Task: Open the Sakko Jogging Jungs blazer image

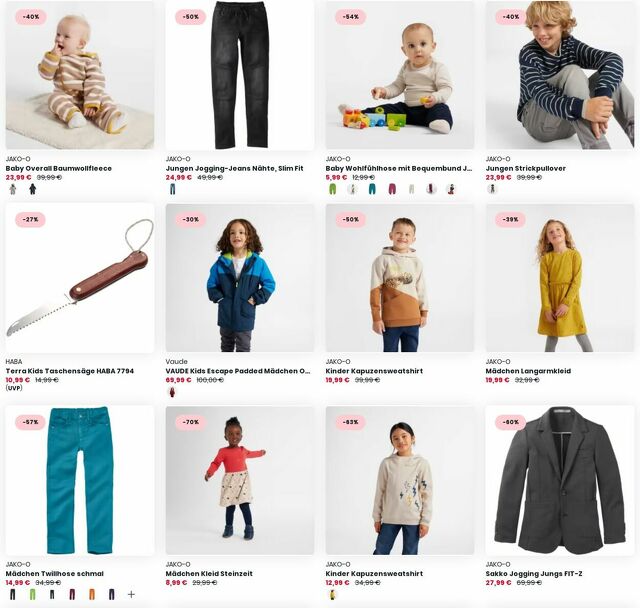Action: point(560,480)
